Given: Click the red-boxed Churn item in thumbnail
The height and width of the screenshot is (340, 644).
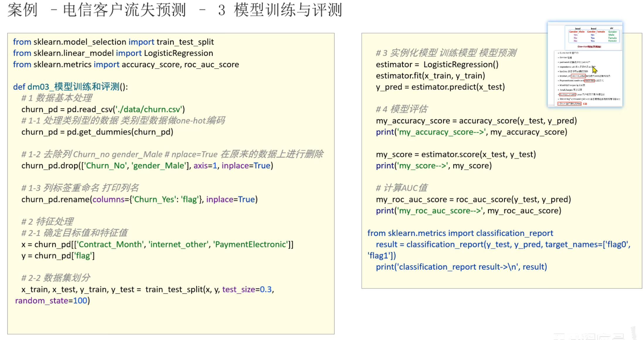Looking at the screenshot, I should click(569, 103).
